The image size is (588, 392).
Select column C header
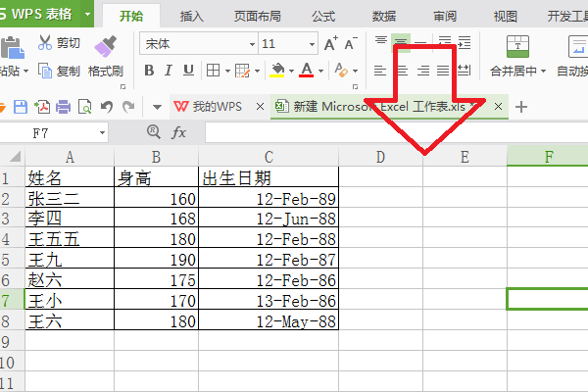269,157
